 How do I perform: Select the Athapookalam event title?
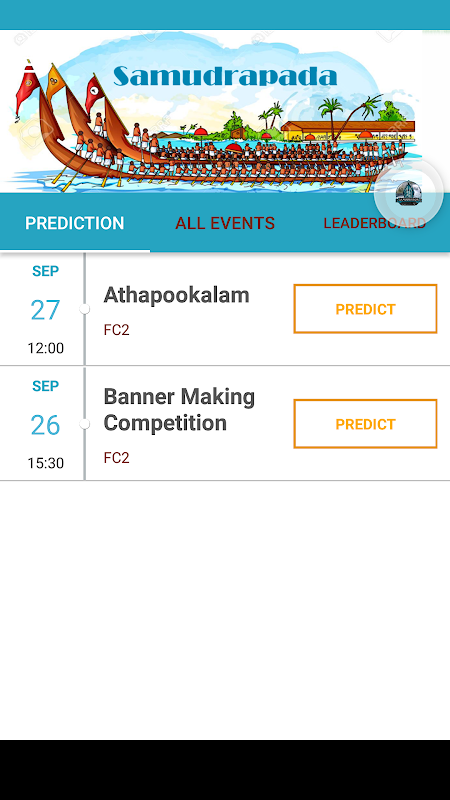[x=177, y=295]
